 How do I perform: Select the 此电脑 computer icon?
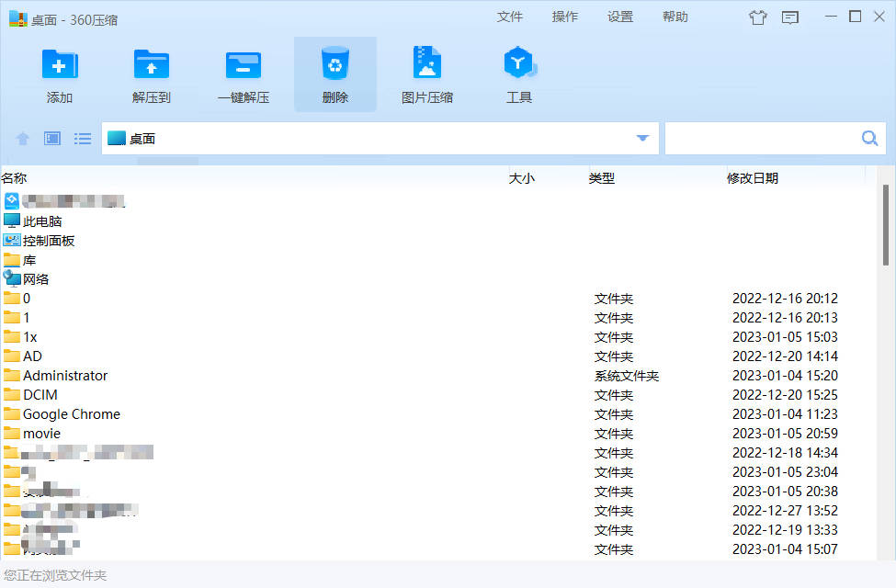(x=12, y=220)
